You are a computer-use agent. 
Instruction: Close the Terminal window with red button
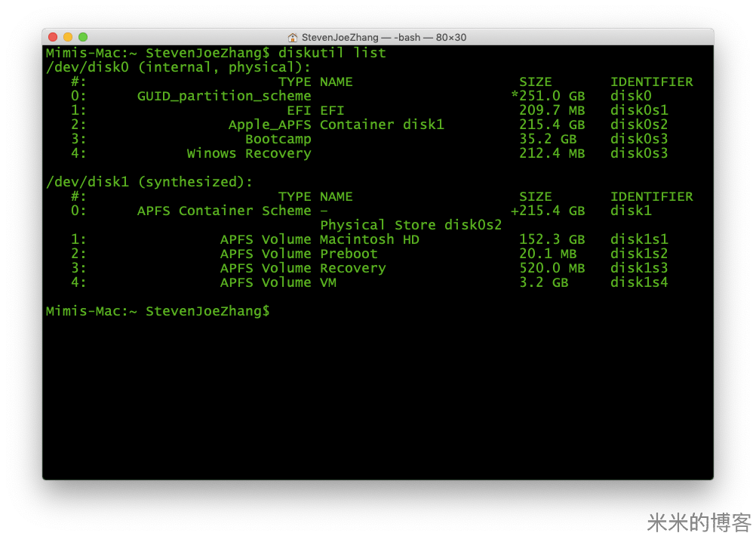pyautogui.click(x=53, y=37)
